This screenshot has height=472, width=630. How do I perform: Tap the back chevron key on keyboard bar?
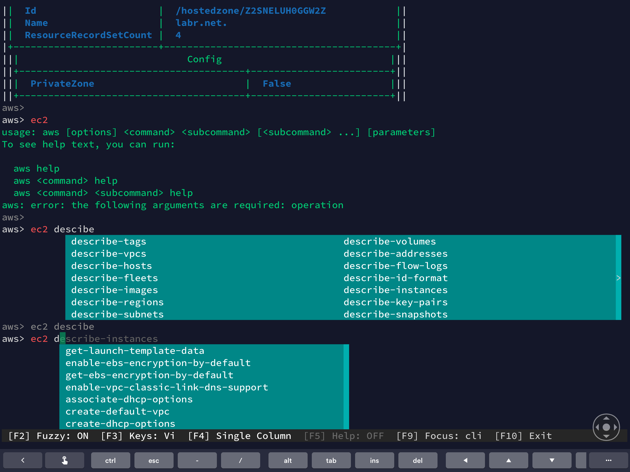tap(22, 460)
